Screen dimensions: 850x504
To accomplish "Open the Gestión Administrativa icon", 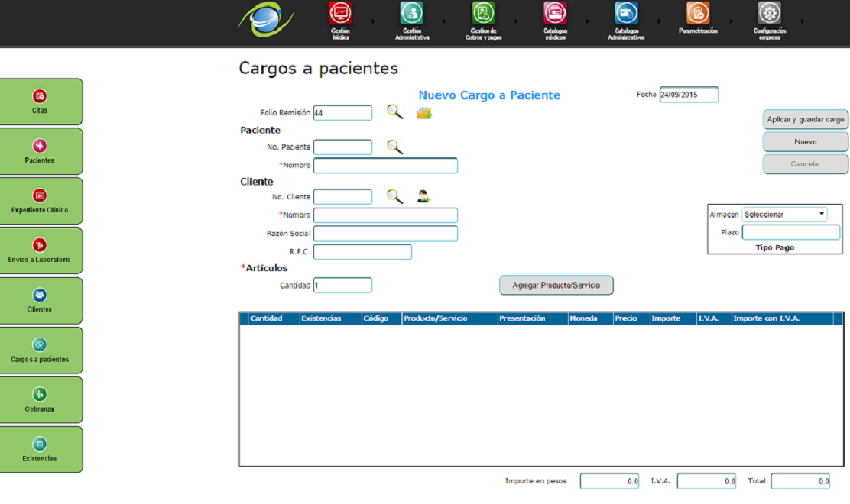I will 411,14.
